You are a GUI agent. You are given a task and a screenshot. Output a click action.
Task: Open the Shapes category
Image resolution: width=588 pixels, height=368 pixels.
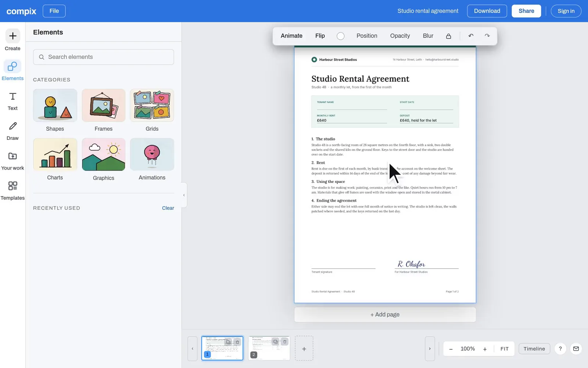pos(55,110)
